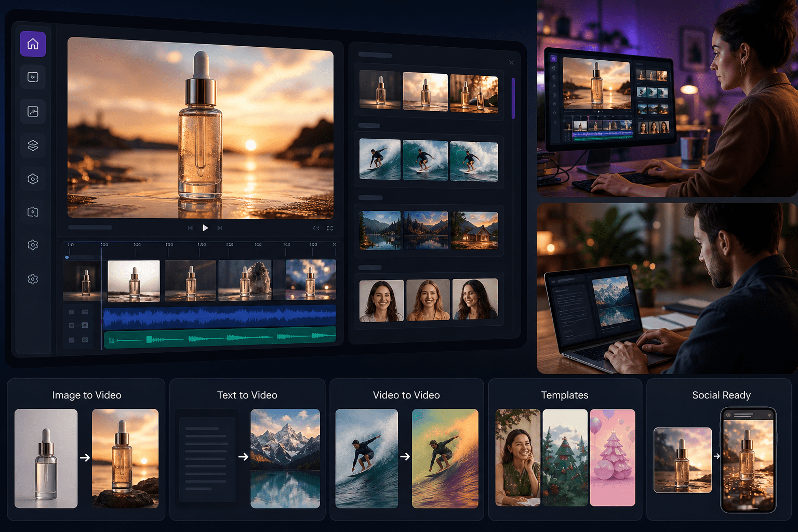Select the bottle with bokeh lights clip
The width and height of the screenshot is (798, 532).
click(x=310, y=281)
